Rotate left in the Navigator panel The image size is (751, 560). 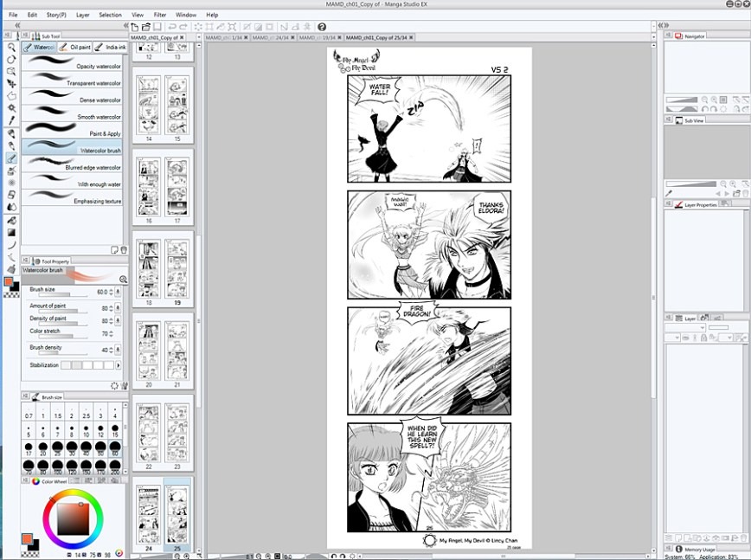pyautogui.click(x=704, y=109)
